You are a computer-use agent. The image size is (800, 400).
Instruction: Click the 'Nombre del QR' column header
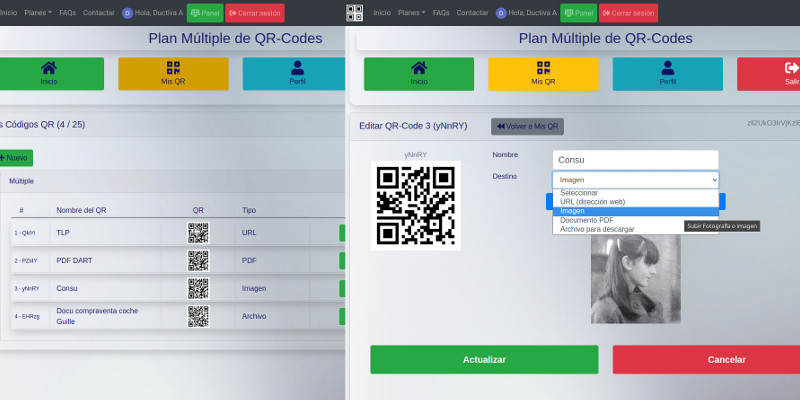[82, 210]
